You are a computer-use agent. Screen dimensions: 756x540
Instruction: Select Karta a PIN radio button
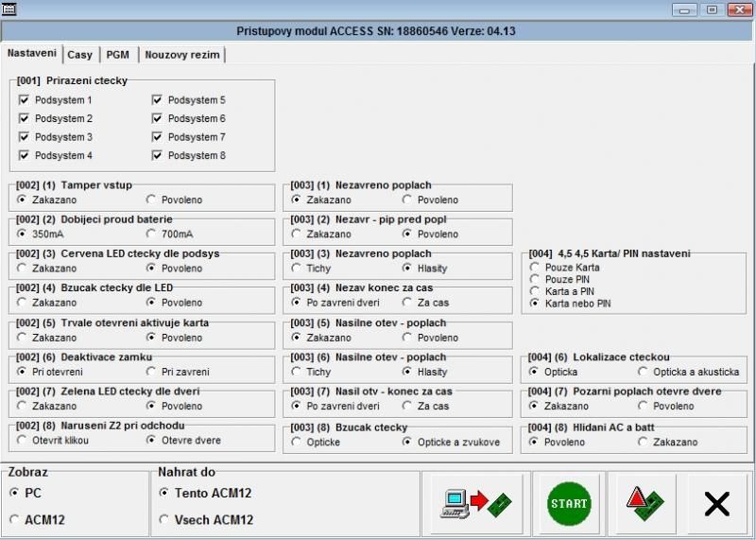point(535,292)
